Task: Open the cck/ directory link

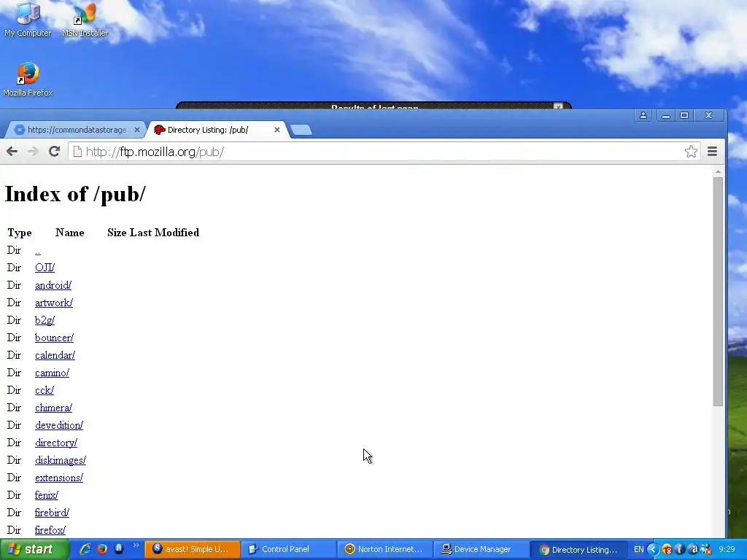Action: coord(44,391)
